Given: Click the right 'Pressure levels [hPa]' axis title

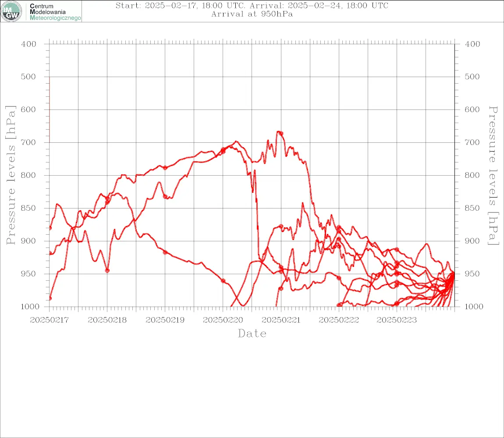Looking at the screenshot, I should click(493, 176).
